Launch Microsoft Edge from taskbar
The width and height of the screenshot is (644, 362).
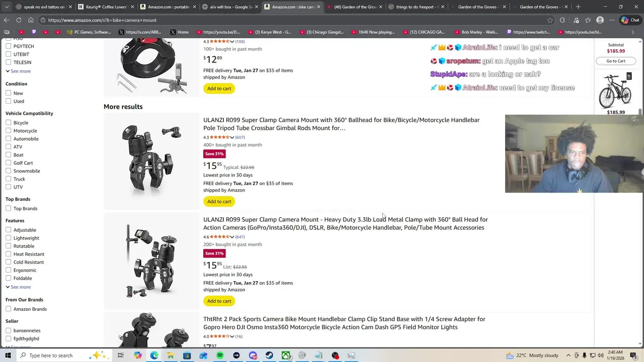[x=154, y=355]
